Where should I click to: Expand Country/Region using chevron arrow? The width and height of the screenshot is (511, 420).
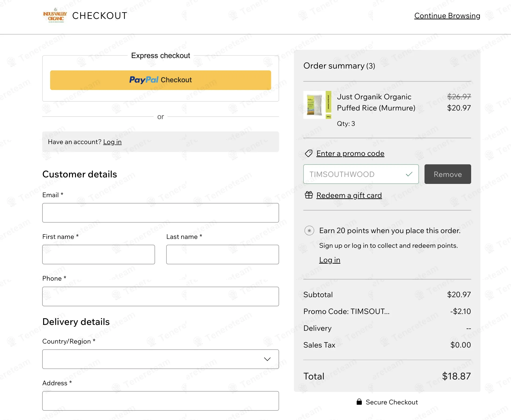click(267, 359)
